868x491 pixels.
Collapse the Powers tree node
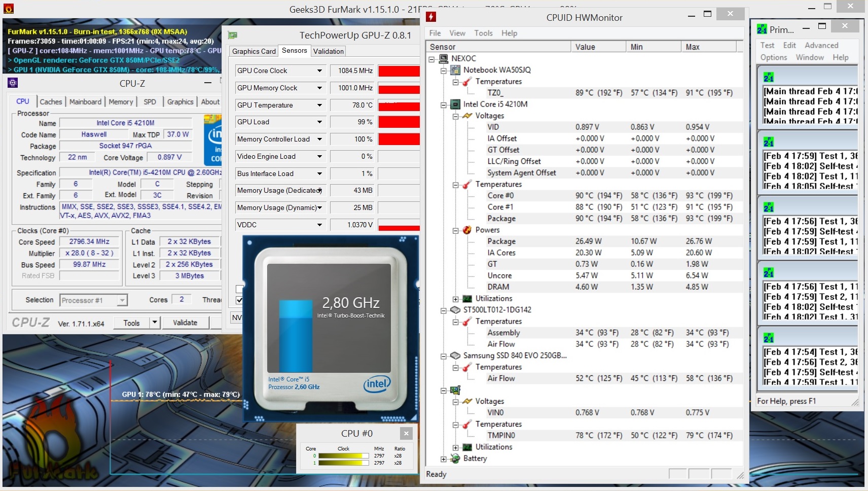[456, 230]
